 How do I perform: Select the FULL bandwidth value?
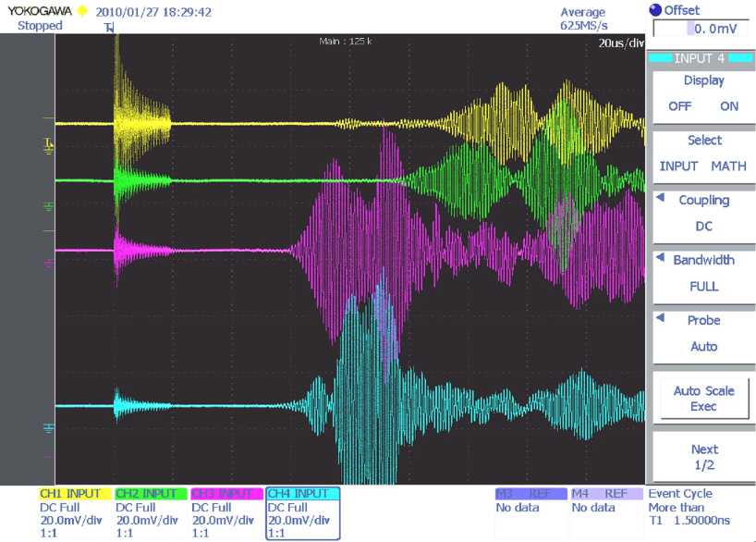(704, 286)
